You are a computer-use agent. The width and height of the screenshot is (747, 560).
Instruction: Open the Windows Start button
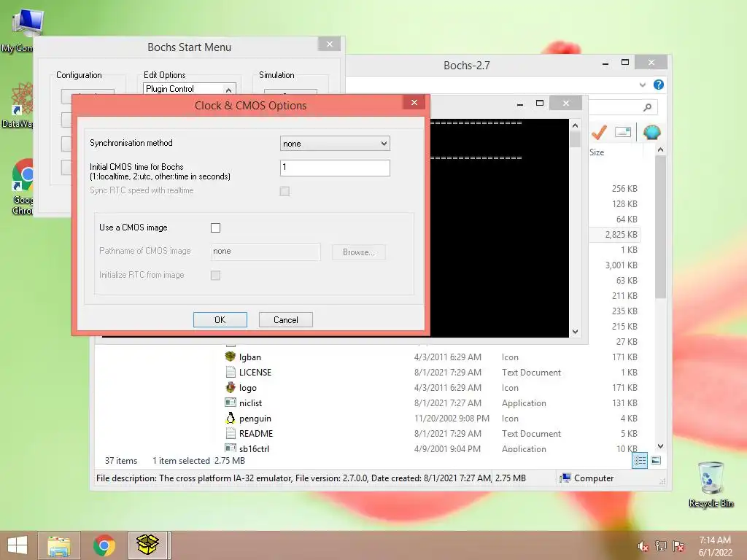[x=18, y=545]
